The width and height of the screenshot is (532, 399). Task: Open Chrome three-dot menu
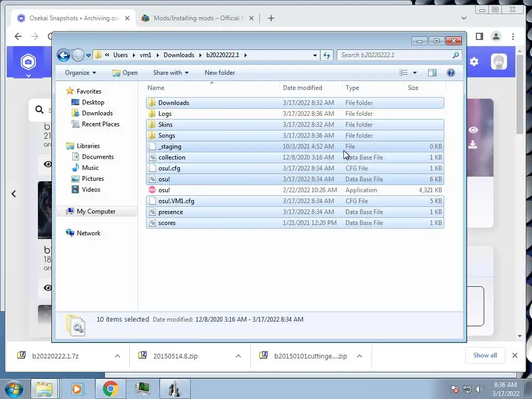(x=513, y=36)
